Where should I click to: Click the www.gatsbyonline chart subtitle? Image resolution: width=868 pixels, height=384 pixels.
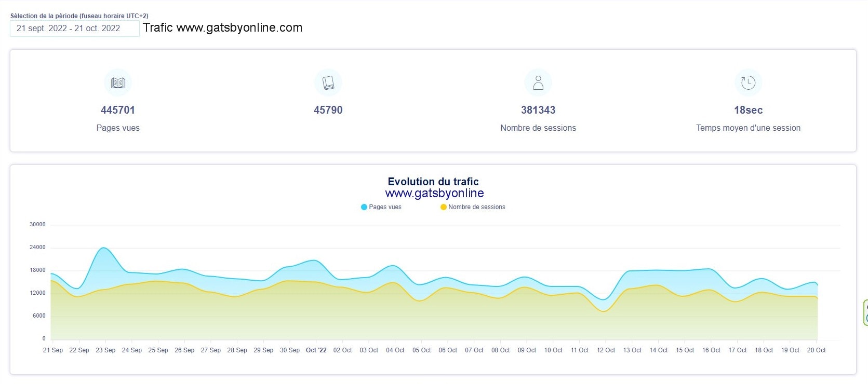coord(434,194)
